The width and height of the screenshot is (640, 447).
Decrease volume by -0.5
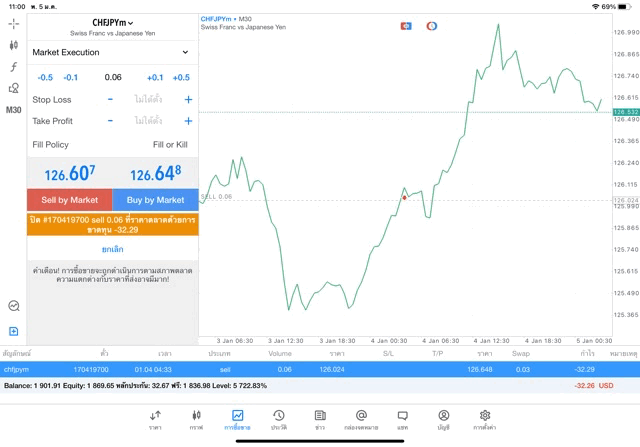point(45,77)
